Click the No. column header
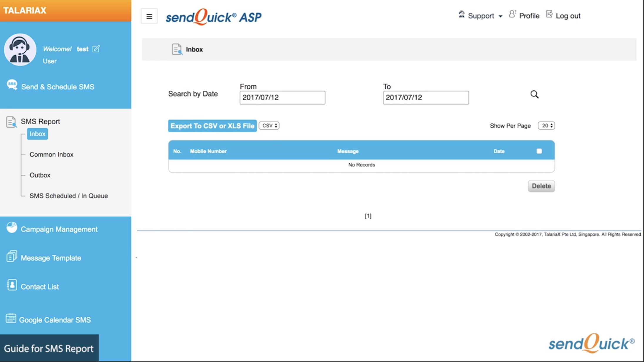644x362 pixels. pyautogui.click(x=177, y=151)
